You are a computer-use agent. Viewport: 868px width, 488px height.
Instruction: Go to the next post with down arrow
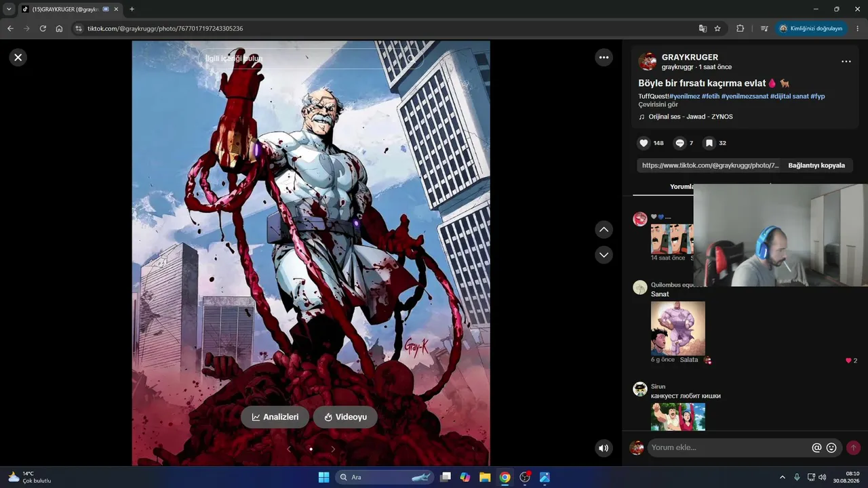coord(604,255)
